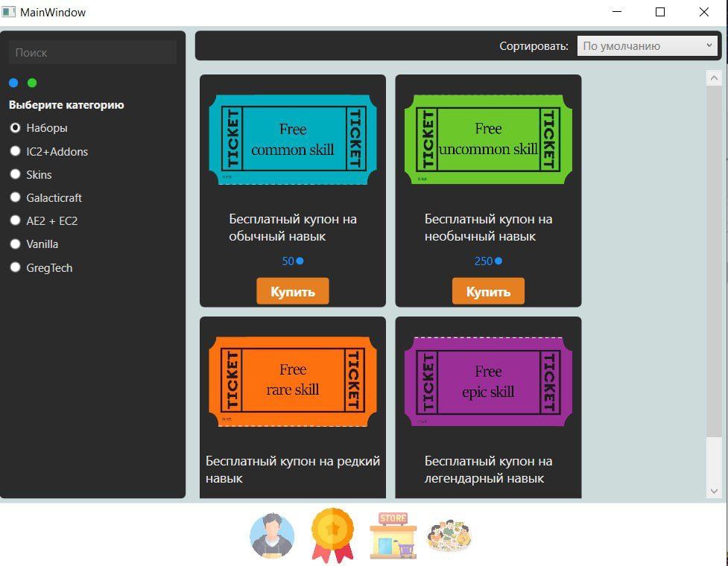Click the green dot currency indicator in sidebar
This screenshot has height=566, width=728.
click(x=32, y=83)
